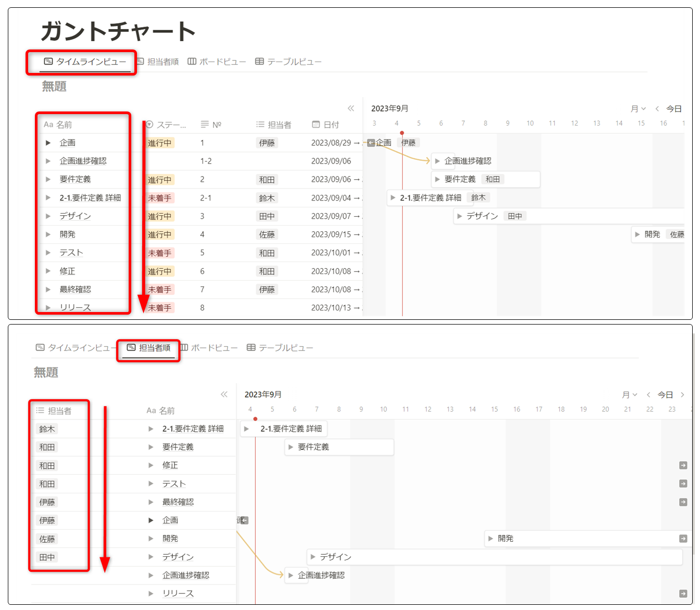Click arrow icon at end of 開発 bar
Viewport: 700px width, 610px height.
[683, 539]
